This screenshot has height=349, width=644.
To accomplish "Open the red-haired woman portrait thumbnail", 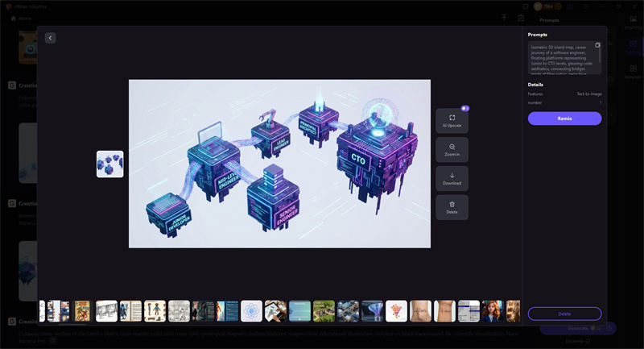I will click(x=493, y=311).
